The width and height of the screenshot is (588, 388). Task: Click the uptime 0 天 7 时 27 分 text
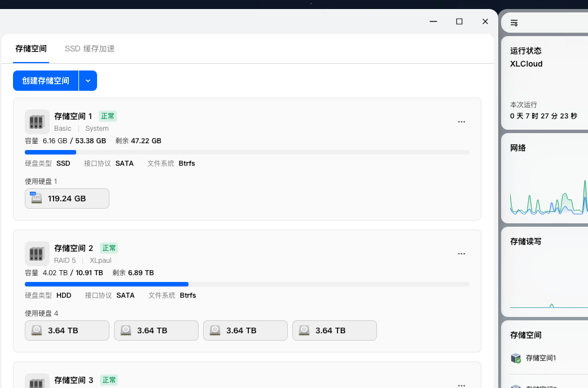click(x=543, y=116)
